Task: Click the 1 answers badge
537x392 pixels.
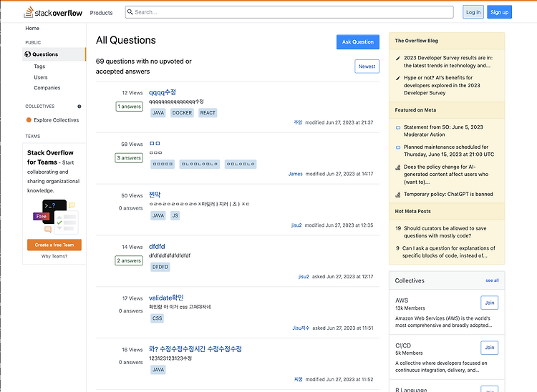Action: tap(129, 107)
